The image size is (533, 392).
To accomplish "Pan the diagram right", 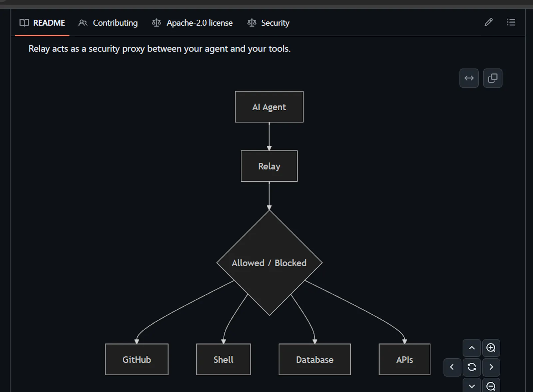I will (491, 367).
